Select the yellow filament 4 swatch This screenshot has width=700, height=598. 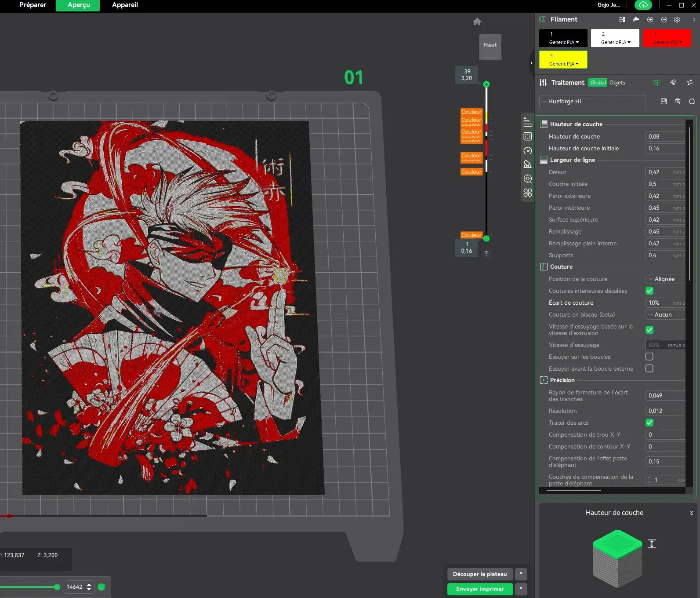tap(563, 59)
